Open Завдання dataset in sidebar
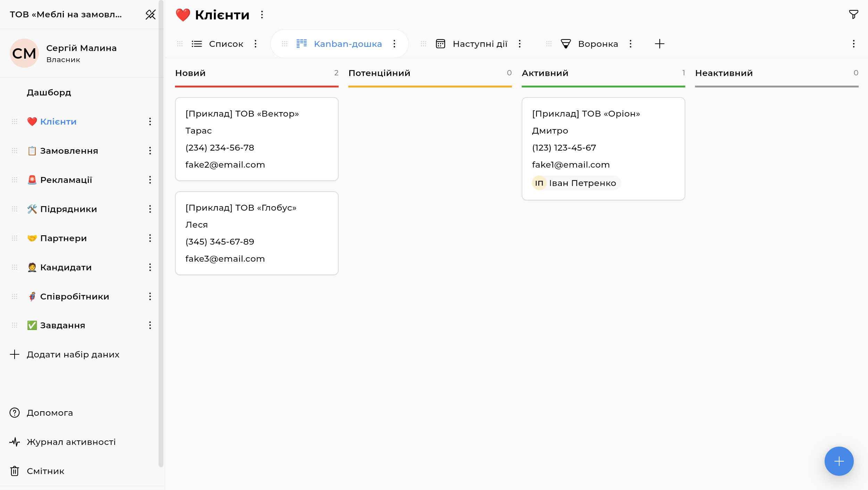Image resolution: width=868 pixels, height=490 pixels. 62,325
